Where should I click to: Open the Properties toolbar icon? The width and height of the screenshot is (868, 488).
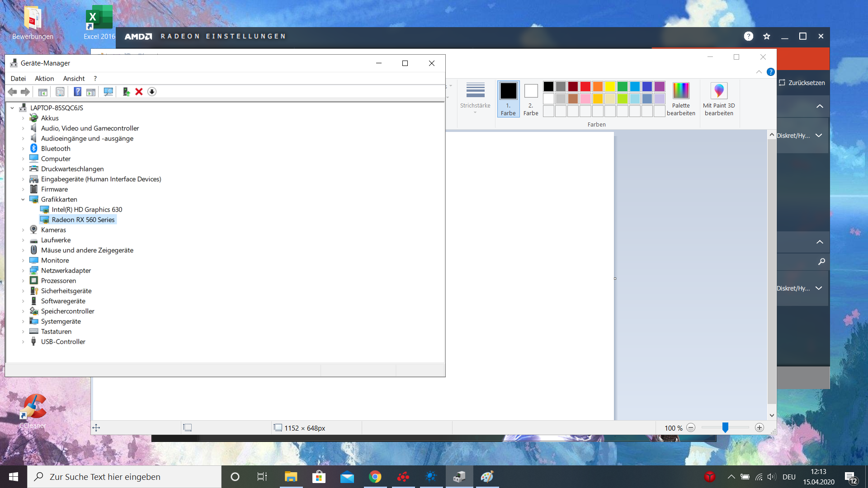click(x=60, y=92)
